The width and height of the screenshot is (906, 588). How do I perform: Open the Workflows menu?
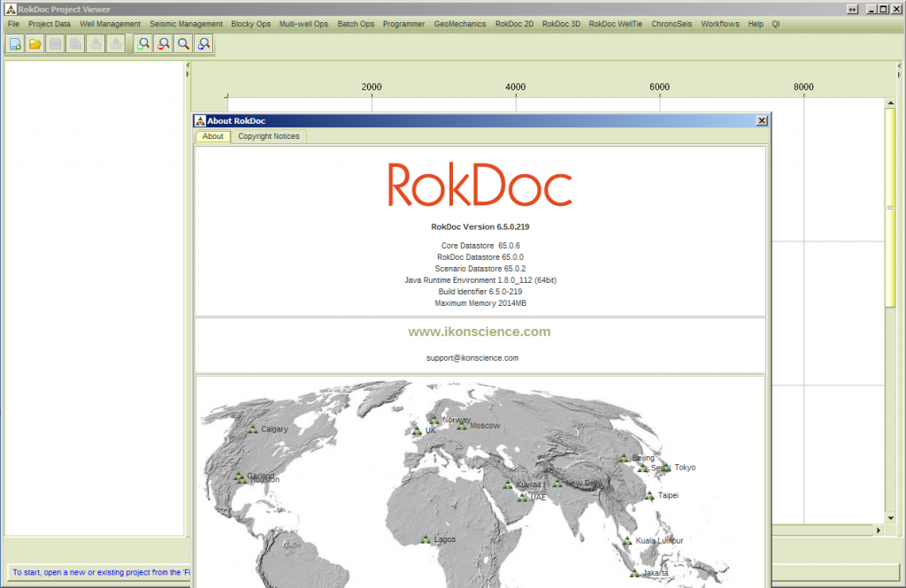[x=720, y=24]
